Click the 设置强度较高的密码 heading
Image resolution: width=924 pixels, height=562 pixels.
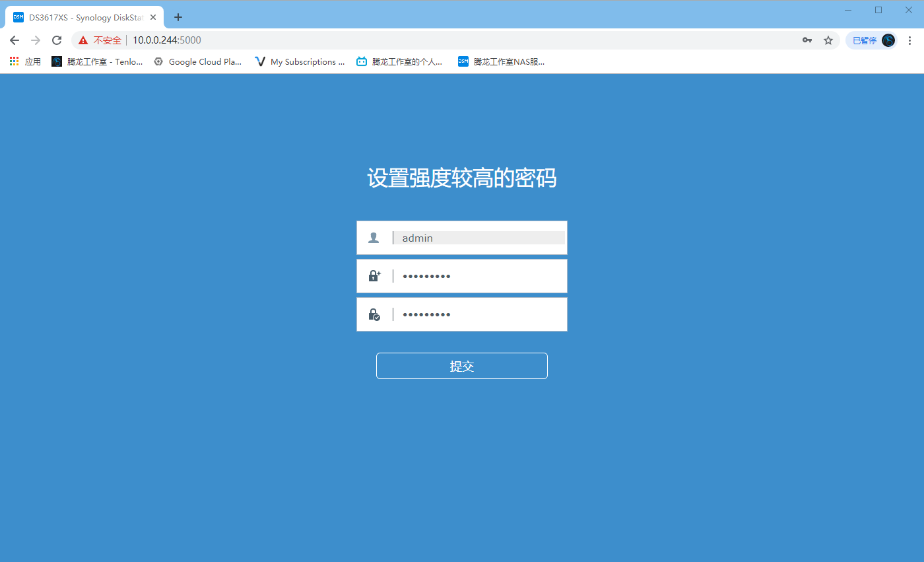pos(462,178)
